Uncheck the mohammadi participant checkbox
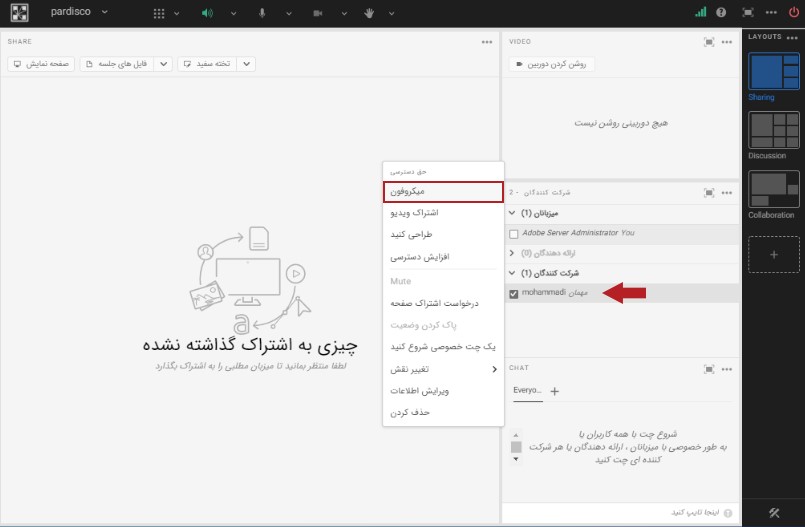 pos(513,294)
